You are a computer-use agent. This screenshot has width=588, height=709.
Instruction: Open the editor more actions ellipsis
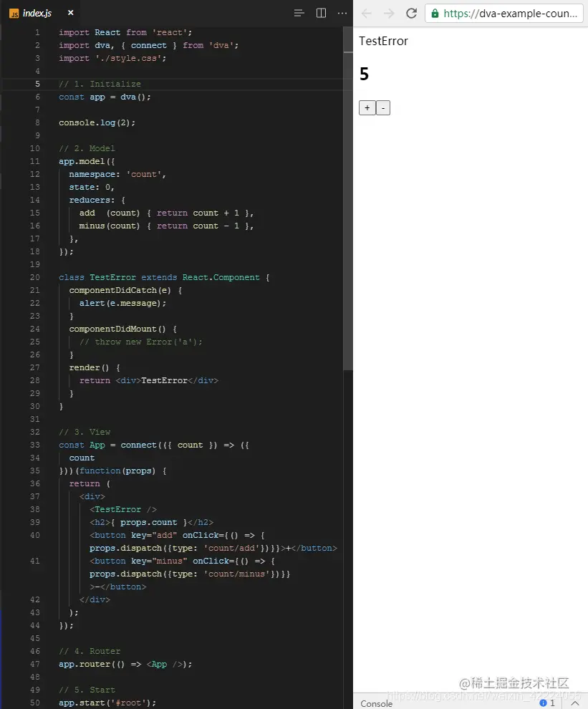tap(342, 13)
